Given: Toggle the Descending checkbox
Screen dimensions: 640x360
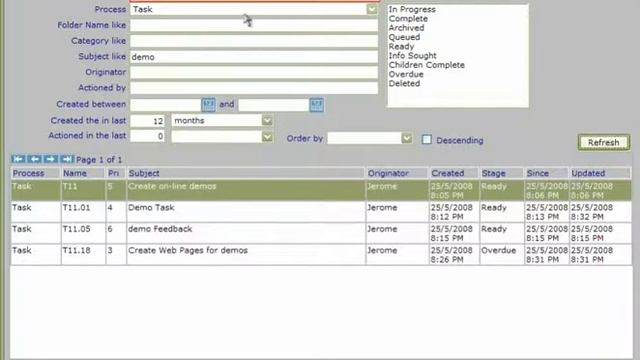Looking at the screenshot, I should pyautogui.click(x=427, y=140).
